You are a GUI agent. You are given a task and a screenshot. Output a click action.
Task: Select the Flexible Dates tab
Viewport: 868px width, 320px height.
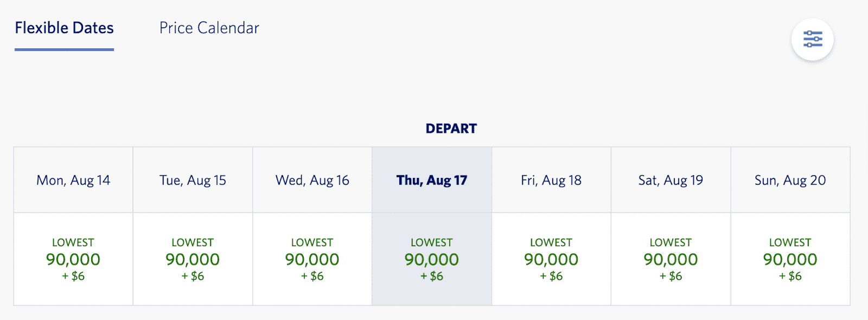click(x=64, y=28)
